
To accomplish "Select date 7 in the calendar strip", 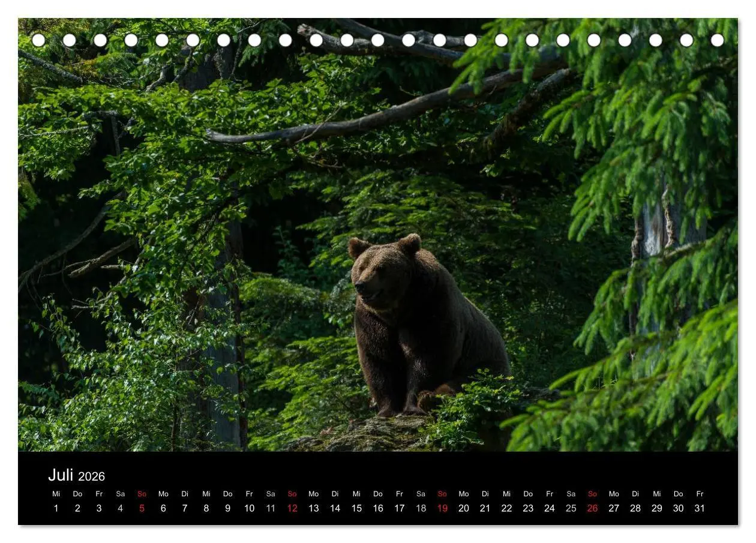I will [185, 508].
